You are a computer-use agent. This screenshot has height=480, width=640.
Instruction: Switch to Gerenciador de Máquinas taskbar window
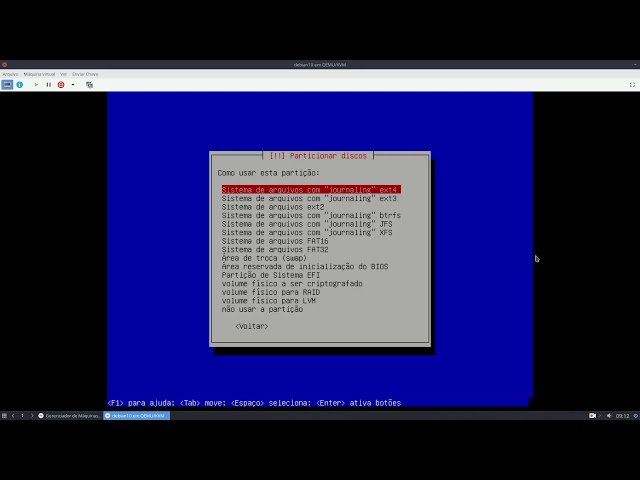pyautogui.click(x=69, y=416)
